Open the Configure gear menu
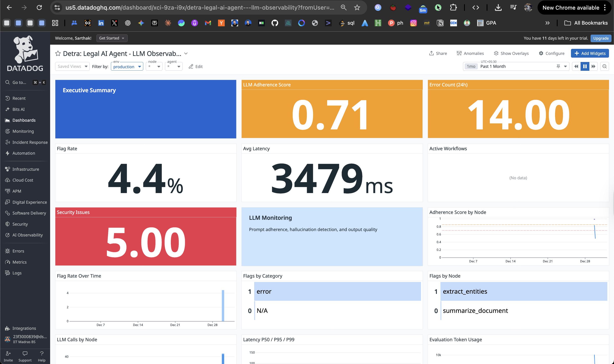 tap(551, 53)
